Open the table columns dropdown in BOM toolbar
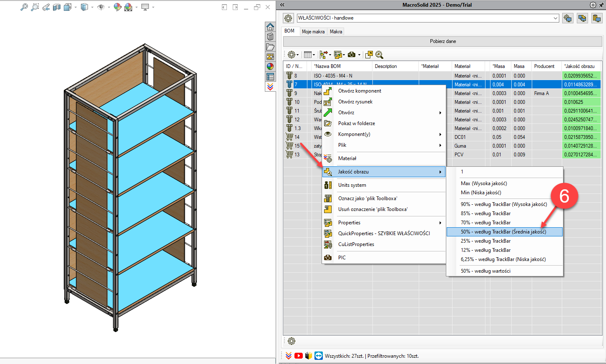The height and width of the screenshot is (364, 606). point(309,55)
